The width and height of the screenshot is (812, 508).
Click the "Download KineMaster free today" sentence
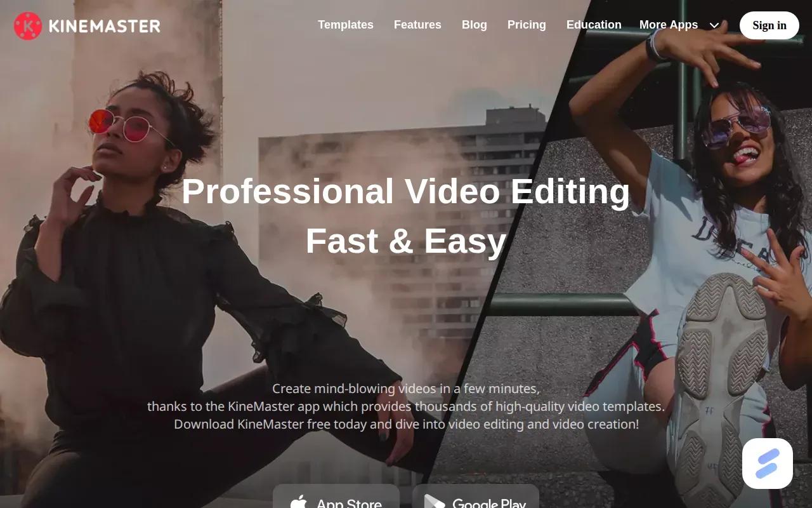tap(406, 424)
